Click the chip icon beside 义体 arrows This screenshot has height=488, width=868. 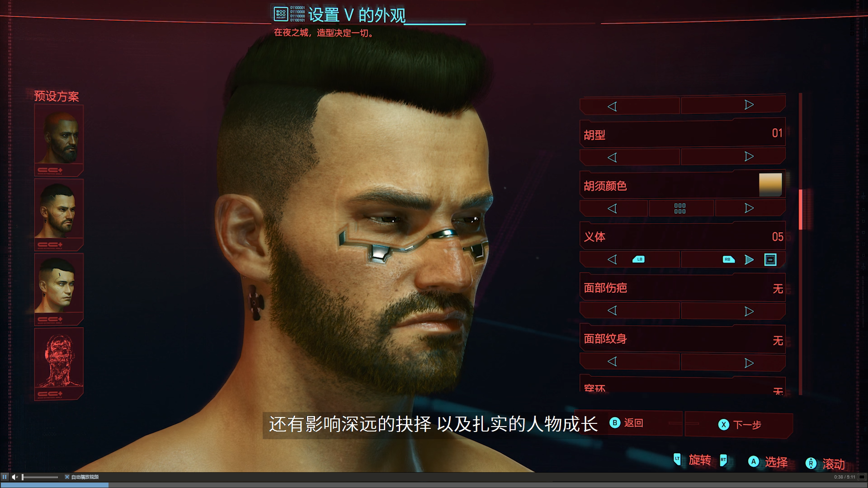point(770,259)
